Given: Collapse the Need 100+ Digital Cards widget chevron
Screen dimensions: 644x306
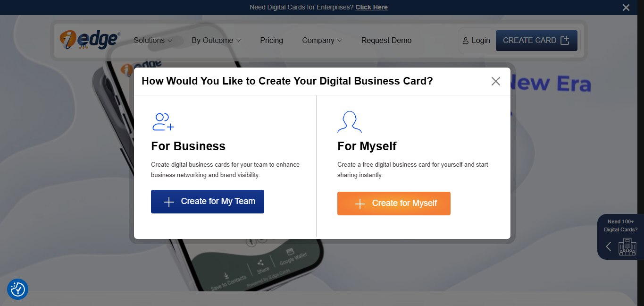Looking at the screenshot, I should pos(609,246).
